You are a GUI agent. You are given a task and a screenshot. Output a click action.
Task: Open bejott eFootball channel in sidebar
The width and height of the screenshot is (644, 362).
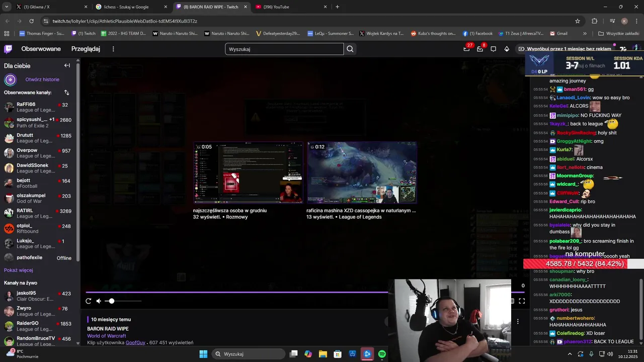pos(38,183)
